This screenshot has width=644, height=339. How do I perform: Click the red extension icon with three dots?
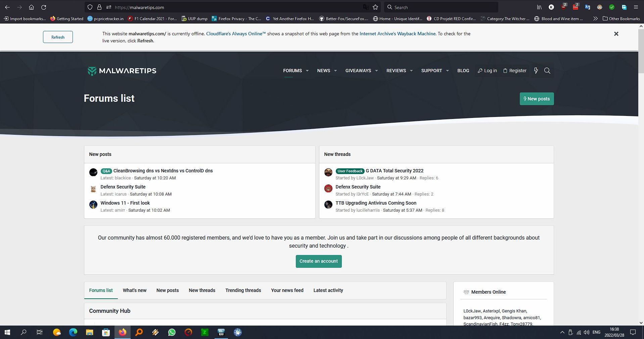coord(576,7)
